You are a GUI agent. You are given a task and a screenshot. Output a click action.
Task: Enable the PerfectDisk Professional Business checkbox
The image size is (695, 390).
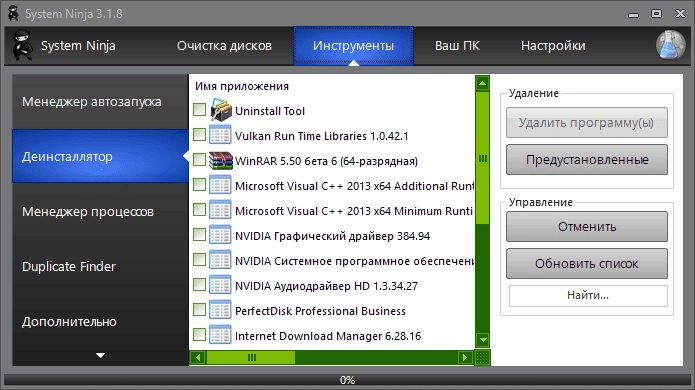pos(199,309)
